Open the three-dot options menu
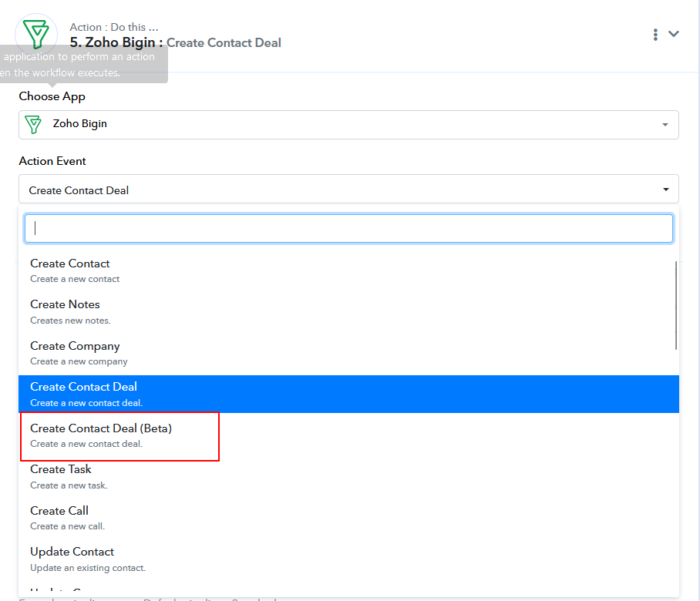Image resolution: width=700 pixels, height=601 pixels. pos(655,34)
